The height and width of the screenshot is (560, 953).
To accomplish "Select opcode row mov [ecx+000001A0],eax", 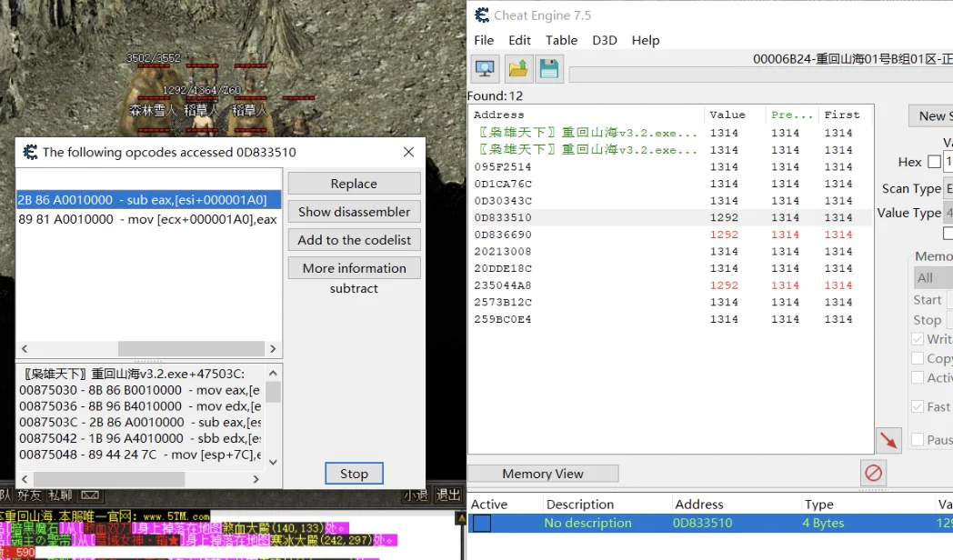I will point(149,219).
